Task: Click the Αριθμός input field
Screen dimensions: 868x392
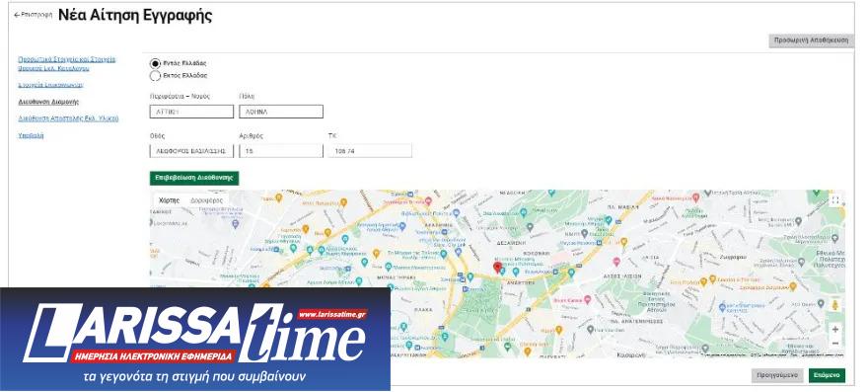Action: pos(281,151)
